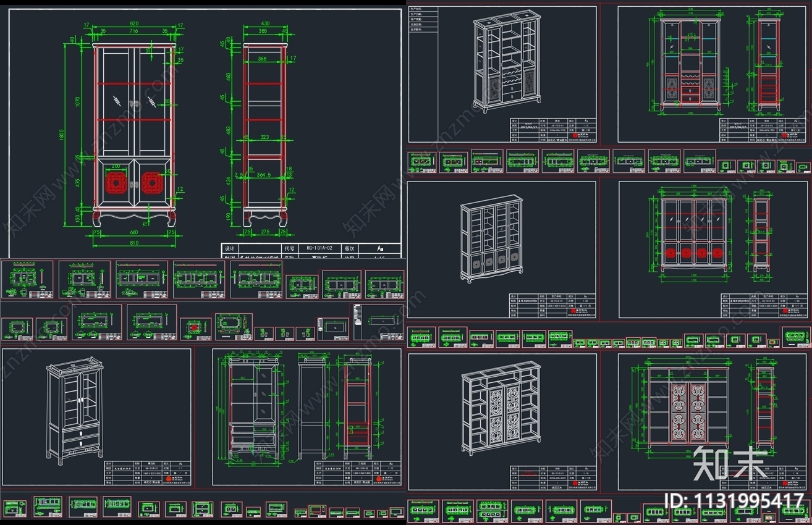Select the 1070 glass door height dimension
The image size is (812, 525).
click(x=77, y=101)
